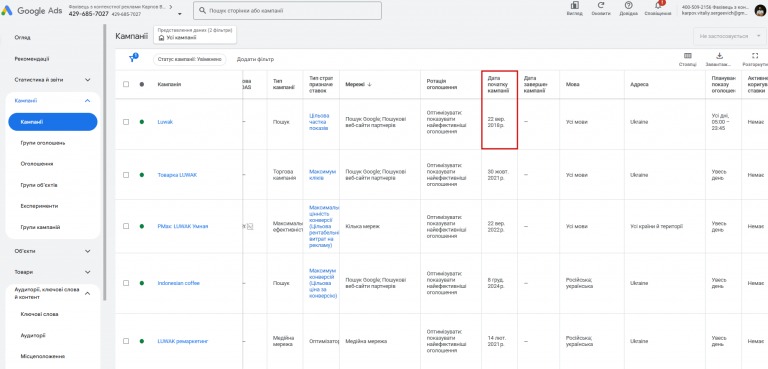Click Усі країни й території cell
The width and height of the screenshot is (768, 369).
tap(657, 226)
